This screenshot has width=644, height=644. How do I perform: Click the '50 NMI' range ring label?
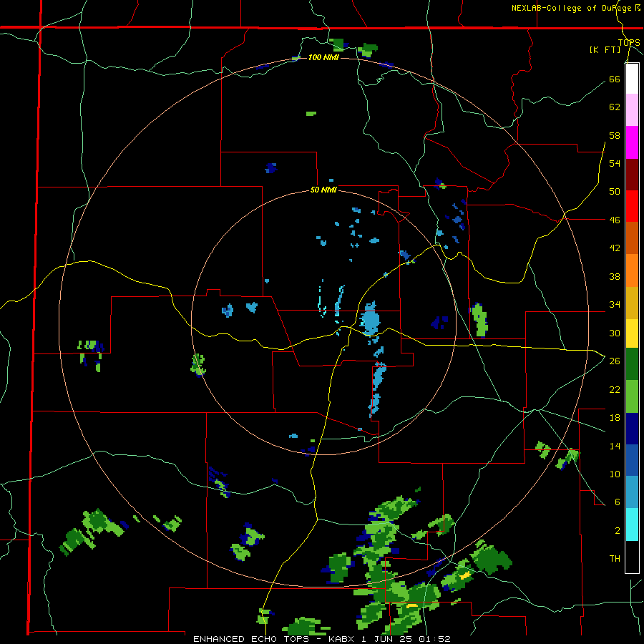[323, 190]
